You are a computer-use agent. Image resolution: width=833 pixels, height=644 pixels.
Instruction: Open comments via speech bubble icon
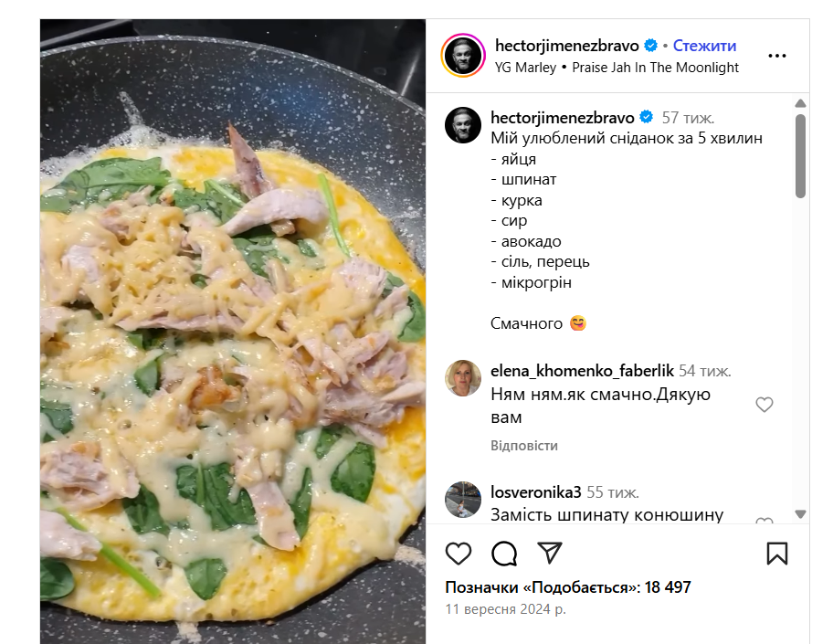(504, 554)
